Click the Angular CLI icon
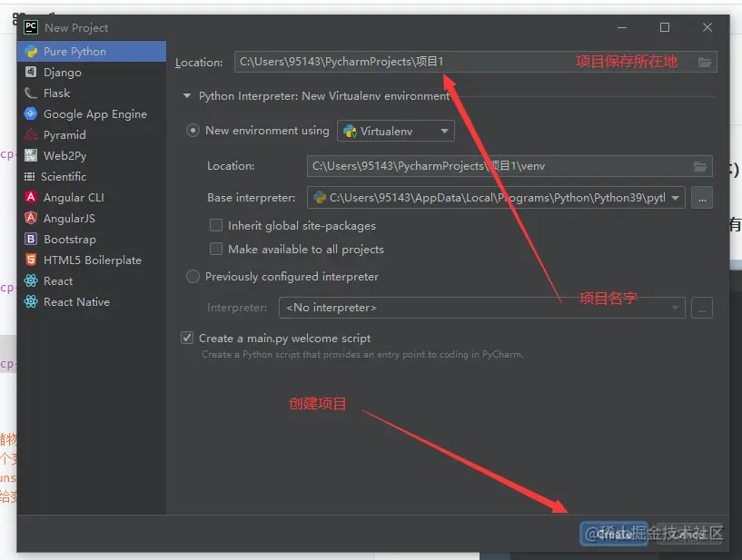This screenshot has height=560, width=742. click(x=31, y=197)
